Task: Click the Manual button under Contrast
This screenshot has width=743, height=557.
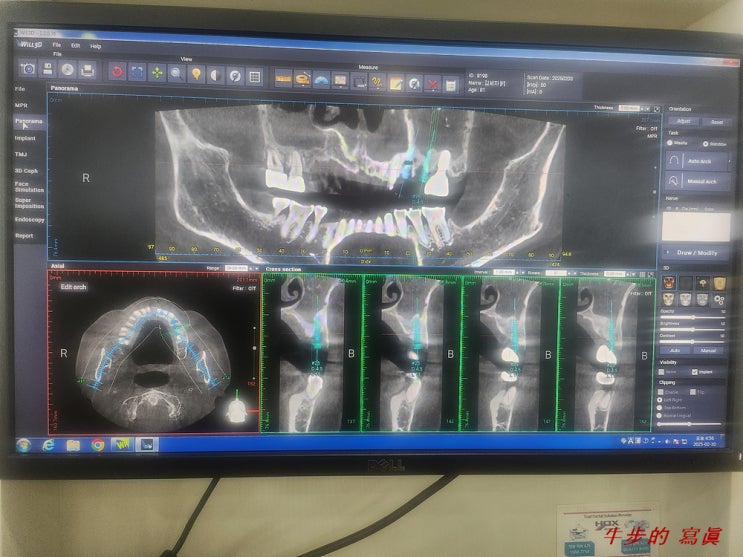Action: click(x=708, y=350)
